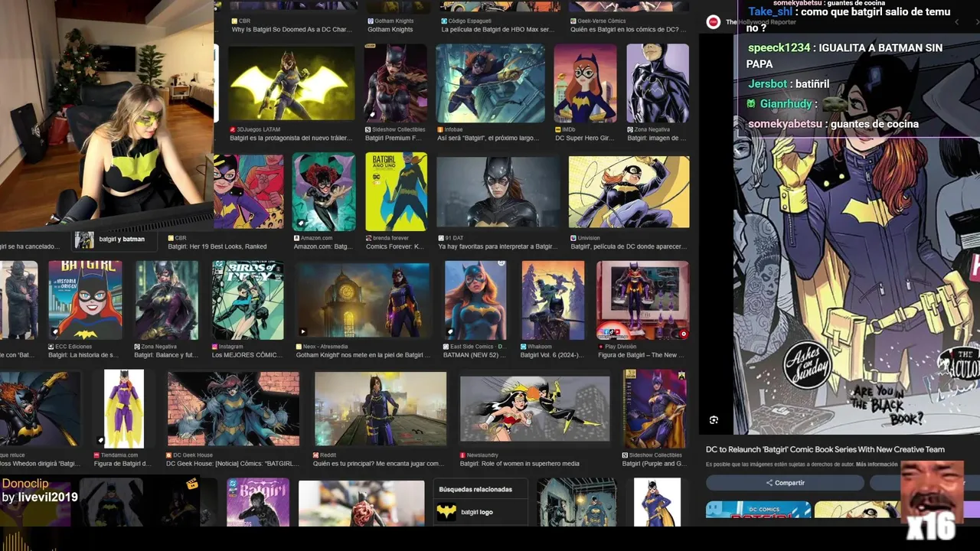Open DC to Relaunch 'Batgirl' Comic Book title link

pyautogui.click(x=825, y=449)
